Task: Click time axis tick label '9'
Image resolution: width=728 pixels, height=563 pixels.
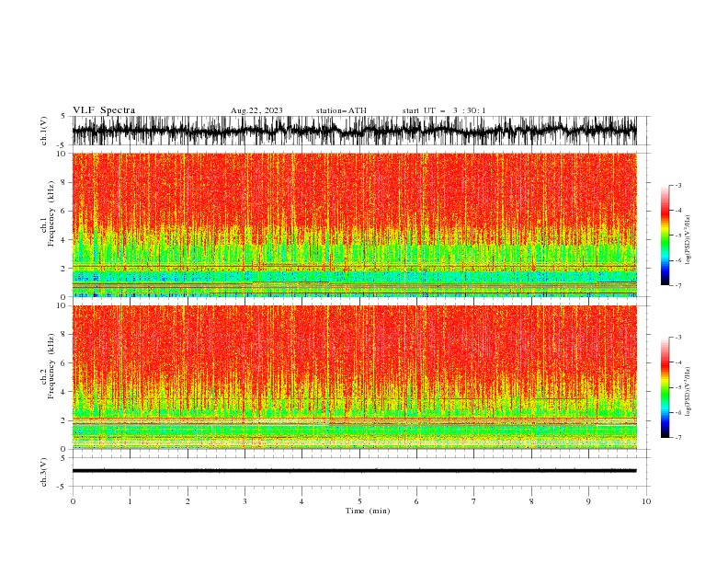Action: [588, 501]
